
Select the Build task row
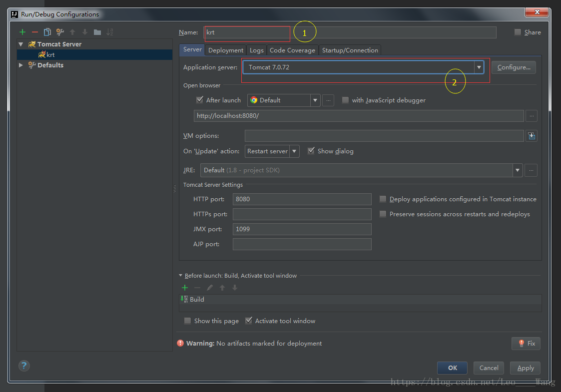tap(360, 299)
